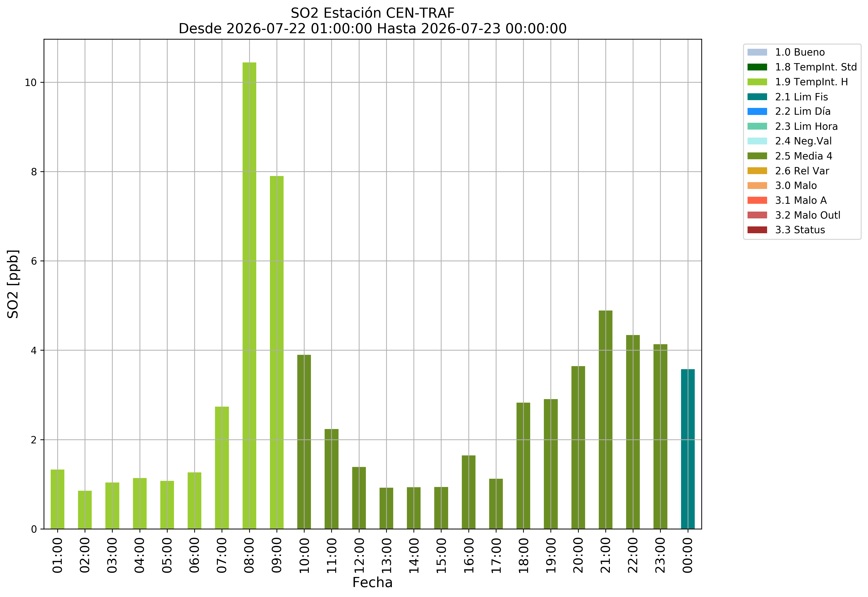Select the legend label "1.9 TempInt. H"

click(x=811, y=82)
